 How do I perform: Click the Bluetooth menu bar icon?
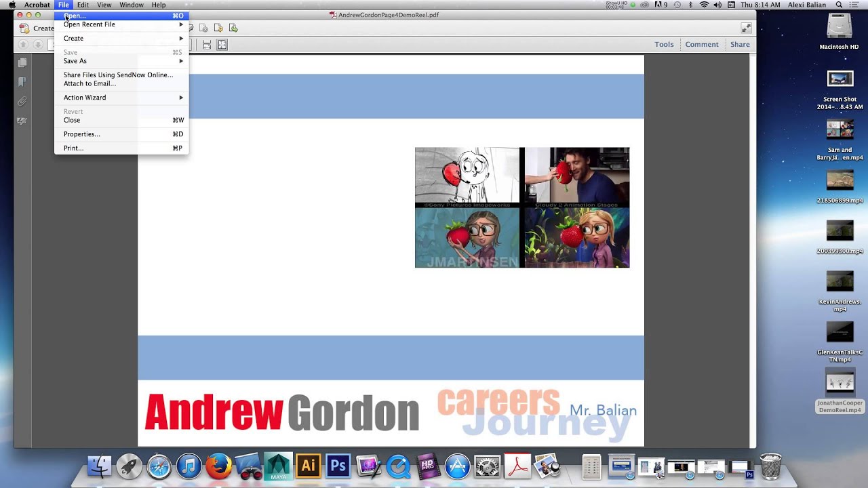pos(690,5)
